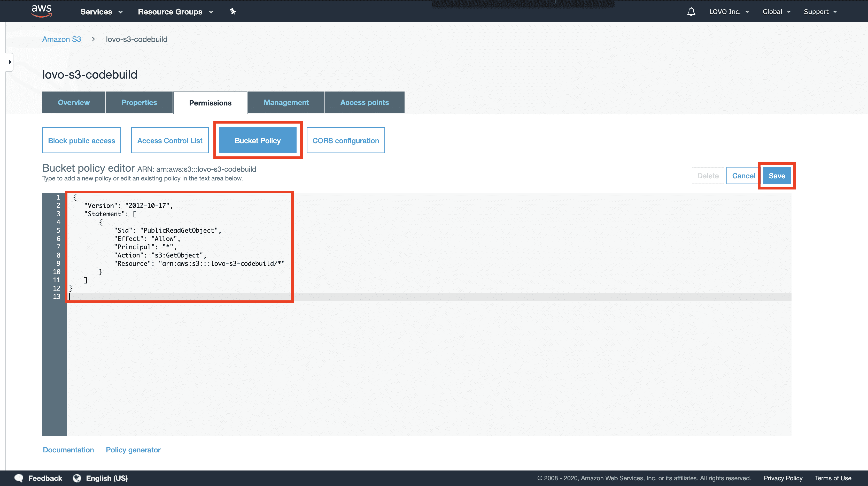The width and height of the screenshot is (868, 486).
Task: Open the notifications bell
Action: [691, 12]
